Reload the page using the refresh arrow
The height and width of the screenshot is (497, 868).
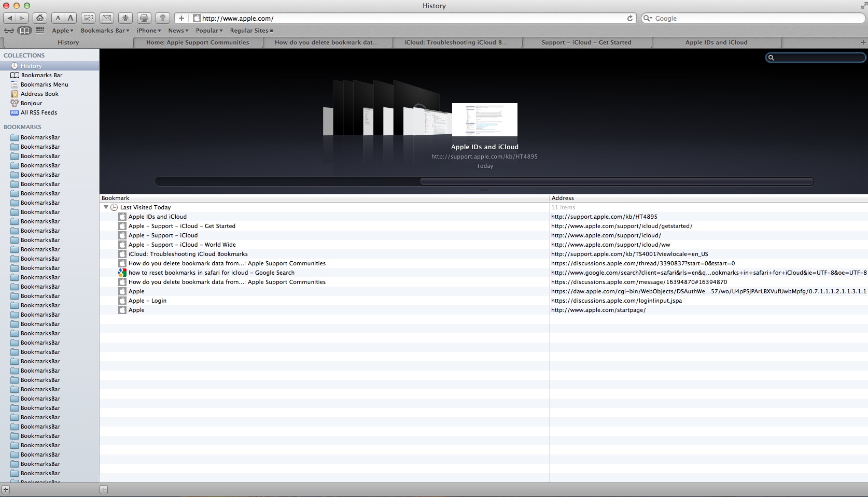(630, 18)
